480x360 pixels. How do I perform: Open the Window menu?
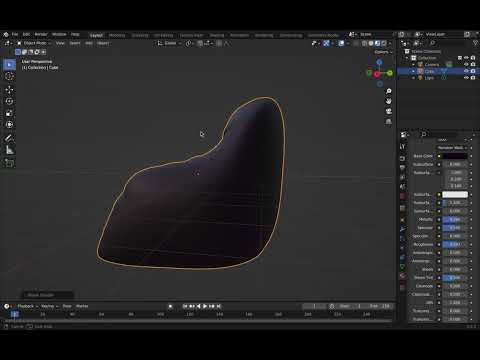pyautogui.click(x=59, y=34)
